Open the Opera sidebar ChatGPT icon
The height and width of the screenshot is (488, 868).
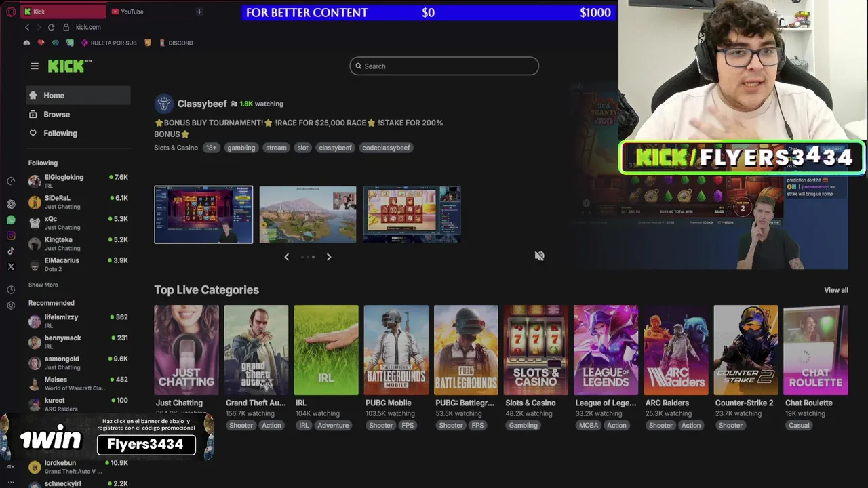(11, 204)
